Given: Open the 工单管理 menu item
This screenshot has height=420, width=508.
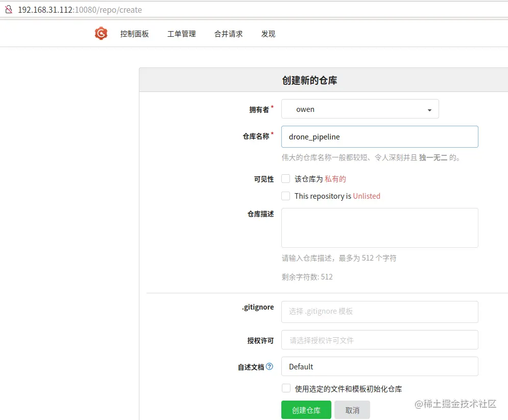Looking at the screenshot, I should (181, 34).
